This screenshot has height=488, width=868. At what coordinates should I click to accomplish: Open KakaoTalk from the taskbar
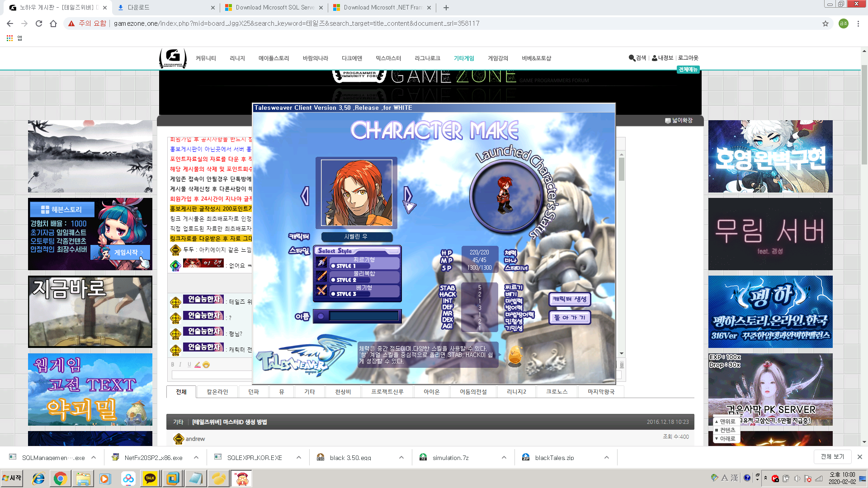click(x=150, y=479)
